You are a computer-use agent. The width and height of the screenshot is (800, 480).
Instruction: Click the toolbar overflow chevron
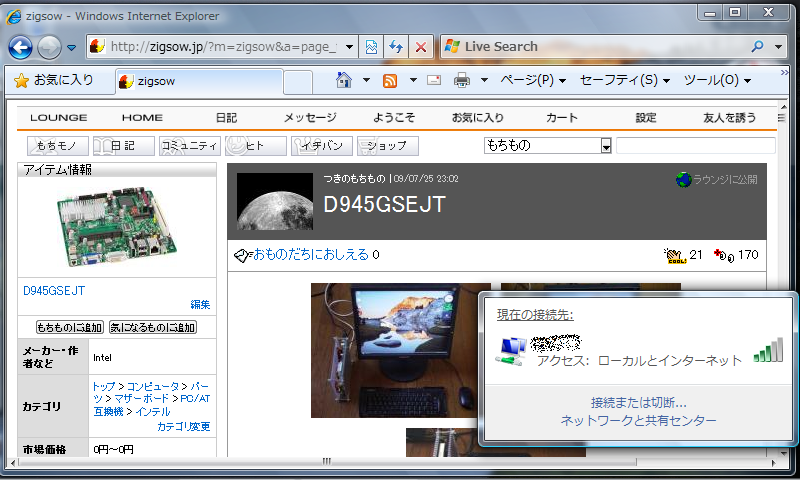tap(784, 72)
